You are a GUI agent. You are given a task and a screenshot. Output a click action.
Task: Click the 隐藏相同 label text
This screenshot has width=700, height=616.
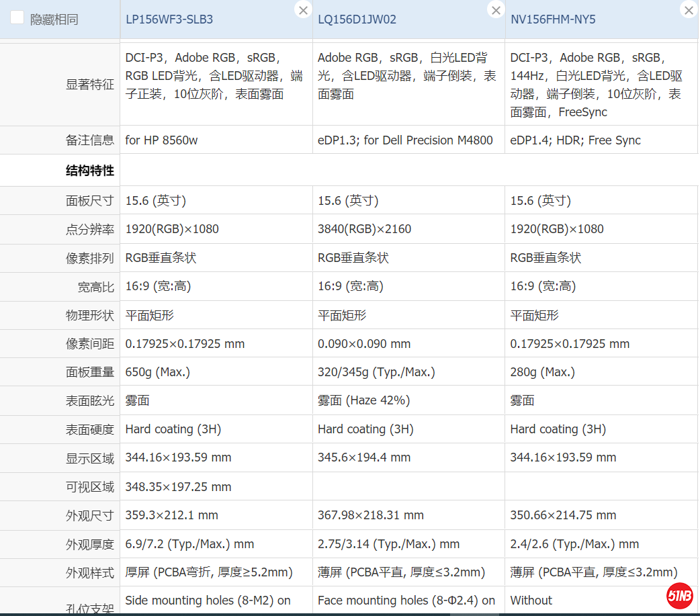54,19
